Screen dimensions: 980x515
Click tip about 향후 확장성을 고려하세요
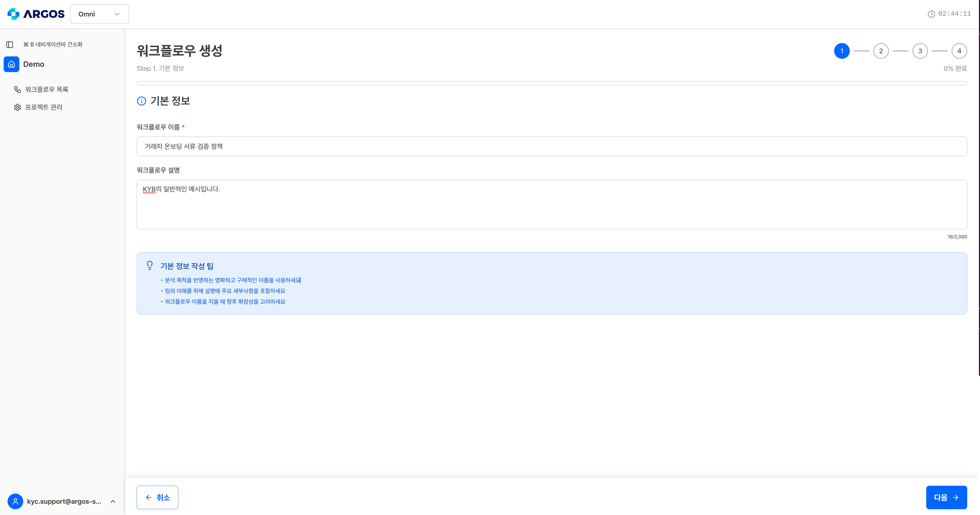coord(225,301)
